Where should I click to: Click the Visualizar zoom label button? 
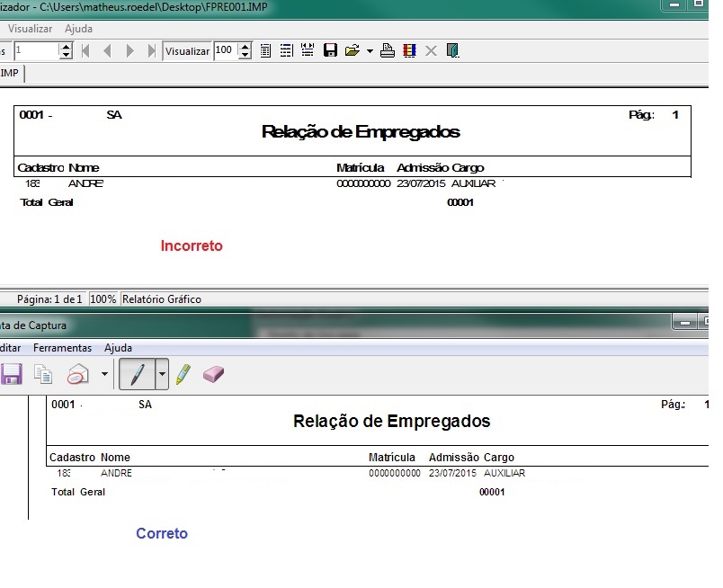[x=187, y=50]
